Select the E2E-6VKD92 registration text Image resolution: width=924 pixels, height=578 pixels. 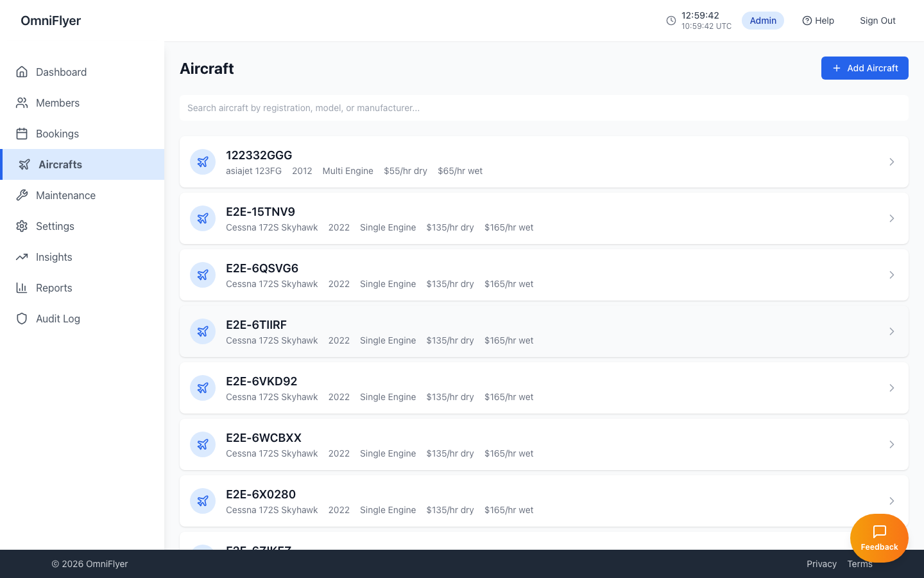261,381
